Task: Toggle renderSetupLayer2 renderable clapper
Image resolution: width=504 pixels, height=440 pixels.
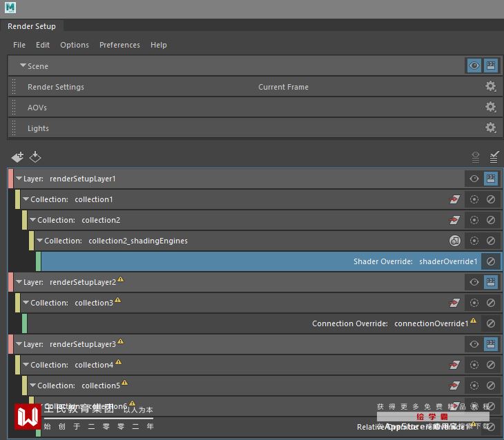Action: tap(491, 282)
